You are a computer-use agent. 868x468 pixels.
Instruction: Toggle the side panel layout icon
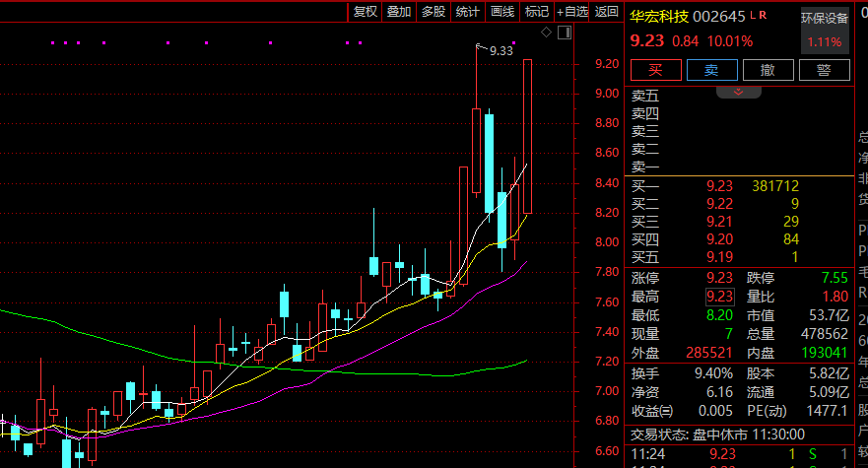564,33
